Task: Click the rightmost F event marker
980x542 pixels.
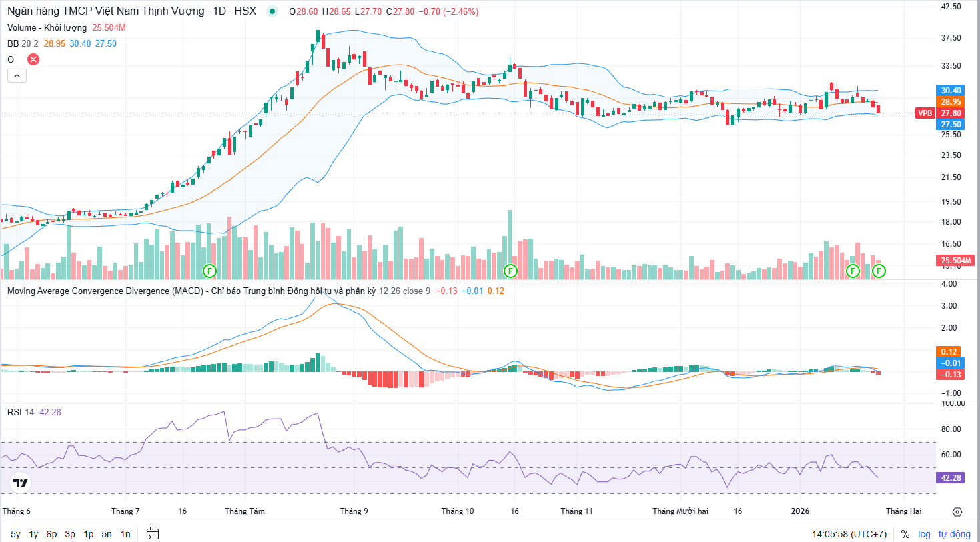Action: click(879, 271)
